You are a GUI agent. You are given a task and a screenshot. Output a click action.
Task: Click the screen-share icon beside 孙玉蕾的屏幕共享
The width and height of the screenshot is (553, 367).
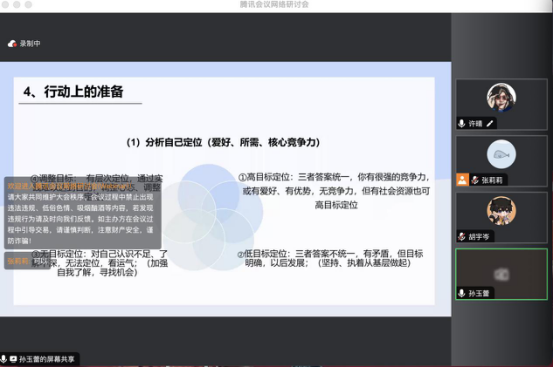pos(13,359)
